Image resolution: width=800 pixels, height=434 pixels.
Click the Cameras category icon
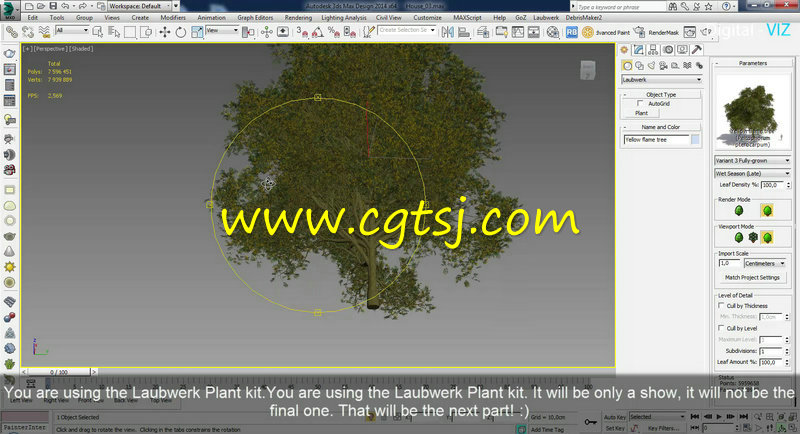pos(663,66)
